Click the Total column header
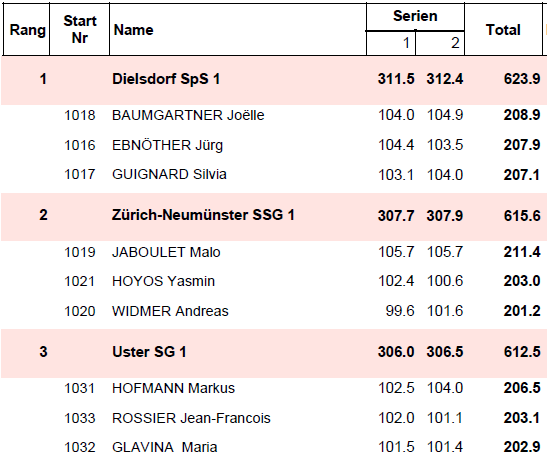Screen dimensions: 547x461 tap(503, 30)
